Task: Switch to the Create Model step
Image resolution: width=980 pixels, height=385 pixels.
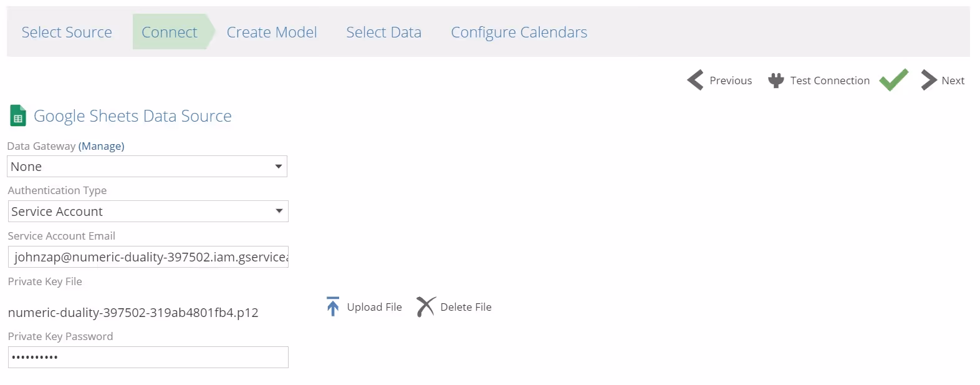Action: click(x=272, y=32)
